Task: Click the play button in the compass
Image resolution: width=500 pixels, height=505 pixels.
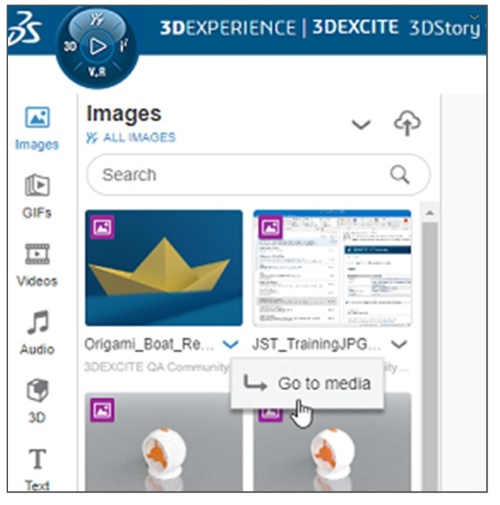Action: pos(97,47)
